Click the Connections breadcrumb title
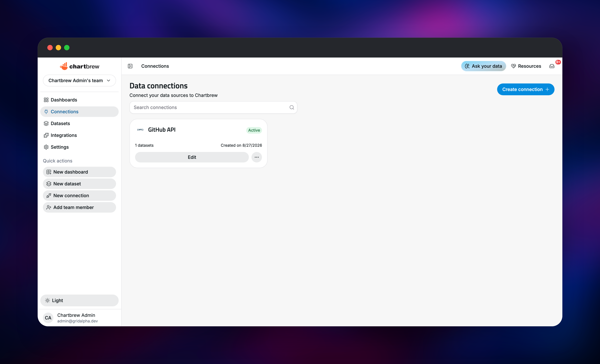Viewport: 600px width, 364px height. 155,66
